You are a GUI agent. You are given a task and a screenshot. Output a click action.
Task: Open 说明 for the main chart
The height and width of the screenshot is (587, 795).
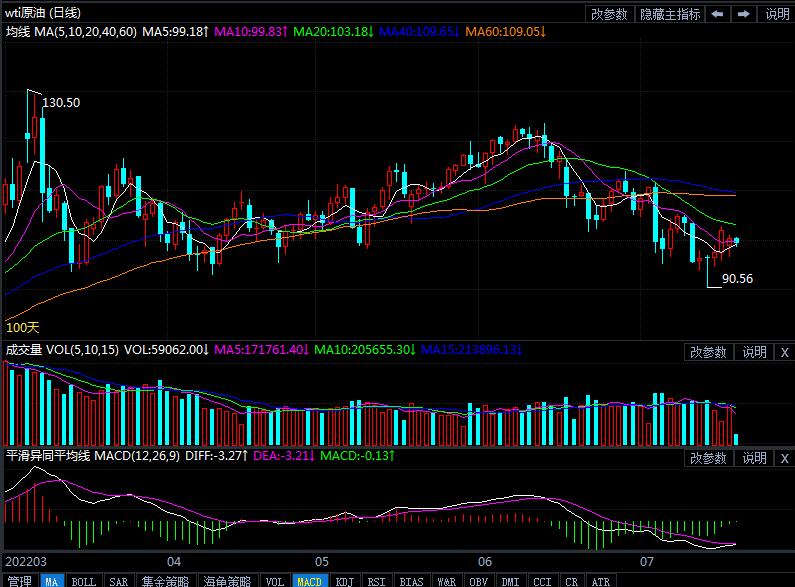pyautogui.click(x=777, y=14)
